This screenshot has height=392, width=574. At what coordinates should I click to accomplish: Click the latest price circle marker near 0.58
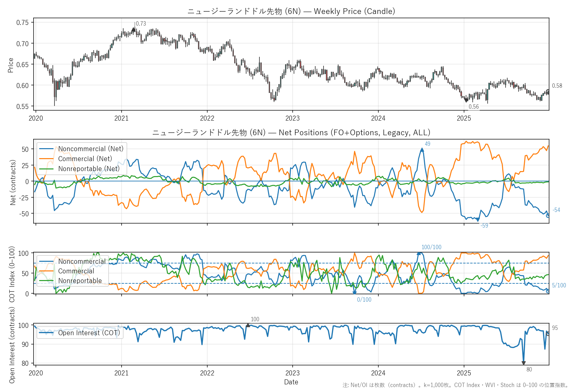point(548,92)
